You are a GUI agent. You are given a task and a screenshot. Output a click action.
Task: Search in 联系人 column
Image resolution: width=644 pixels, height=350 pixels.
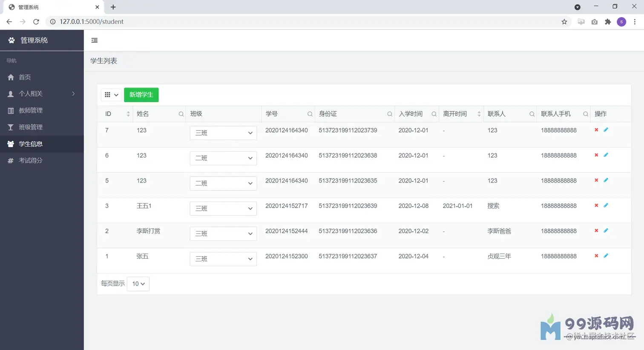point(532,114)
